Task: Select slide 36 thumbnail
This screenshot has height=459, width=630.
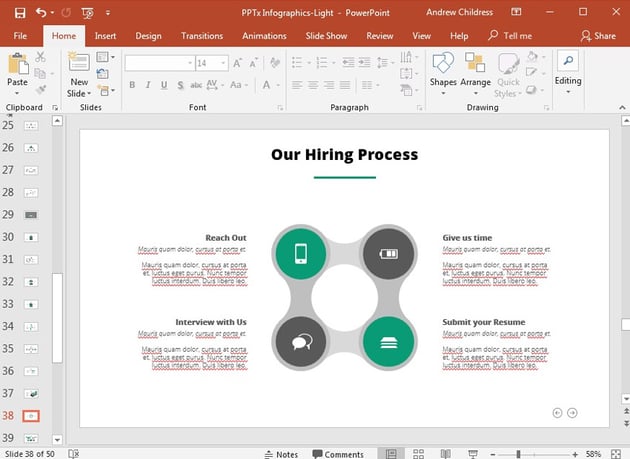Action: (31, 349)
